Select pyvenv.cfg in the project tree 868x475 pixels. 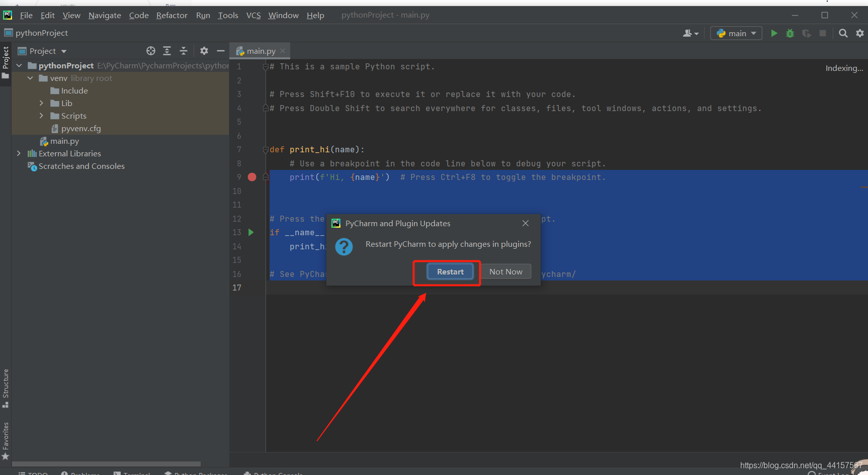76,128
